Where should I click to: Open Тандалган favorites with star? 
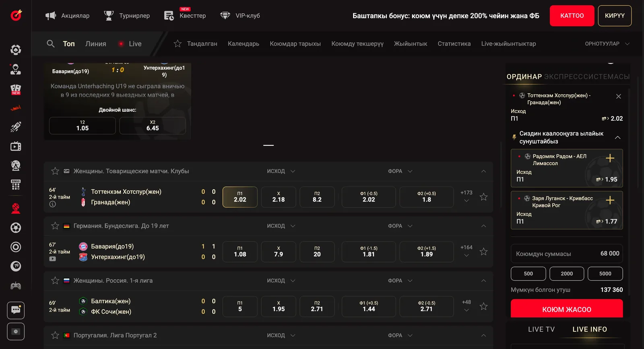click(196, 43)
